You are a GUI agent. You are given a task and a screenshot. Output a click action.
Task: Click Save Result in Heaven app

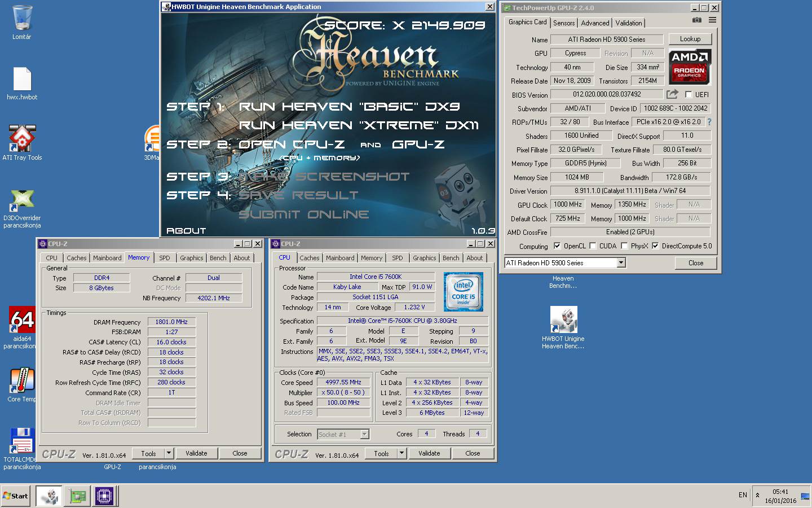298,195
